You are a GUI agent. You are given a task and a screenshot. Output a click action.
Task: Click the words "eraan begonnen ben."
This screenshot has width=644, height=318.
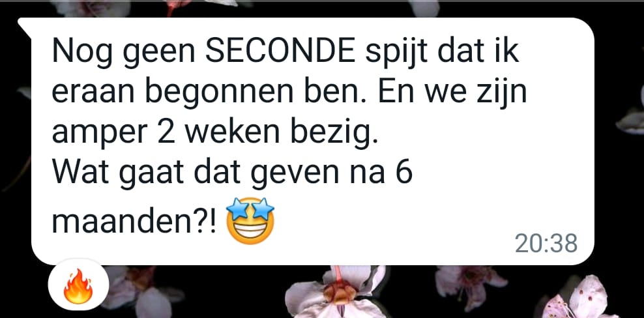pyautogui.click(x=210, y=94)
